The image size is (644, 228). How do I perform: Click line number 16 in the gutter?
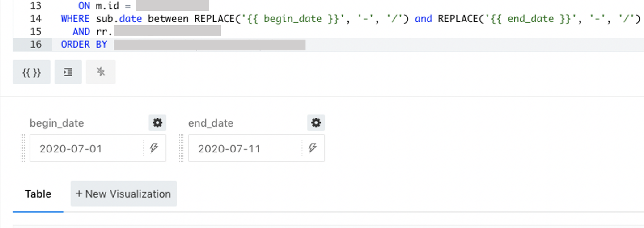point(35,45)
